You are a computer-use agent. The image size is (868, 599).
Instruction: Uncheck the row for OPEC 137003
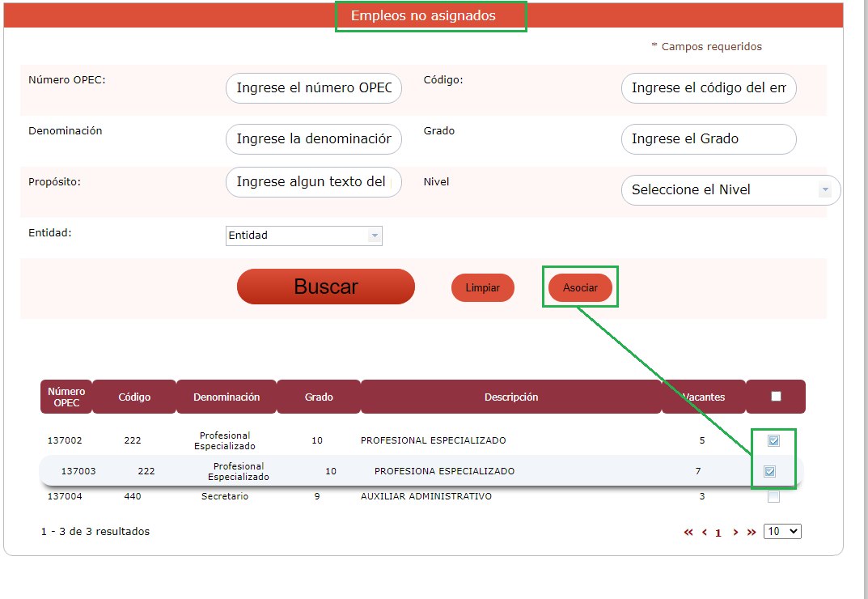click(770, 471)
